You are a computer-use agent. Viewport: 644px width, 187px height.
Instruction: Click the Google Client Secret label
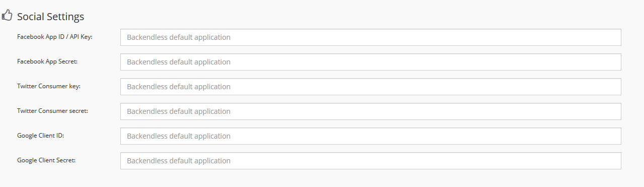46,160
